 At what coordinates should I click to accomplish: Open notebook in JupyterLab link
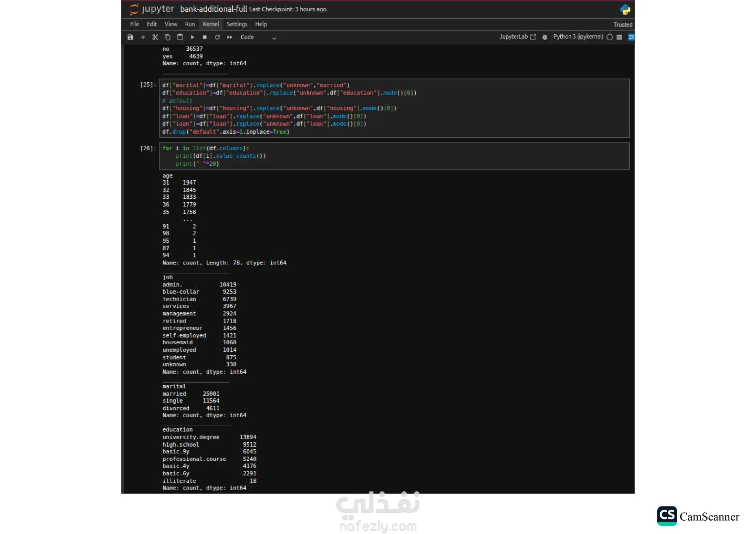pyautogui.click(x=517, y=37)
